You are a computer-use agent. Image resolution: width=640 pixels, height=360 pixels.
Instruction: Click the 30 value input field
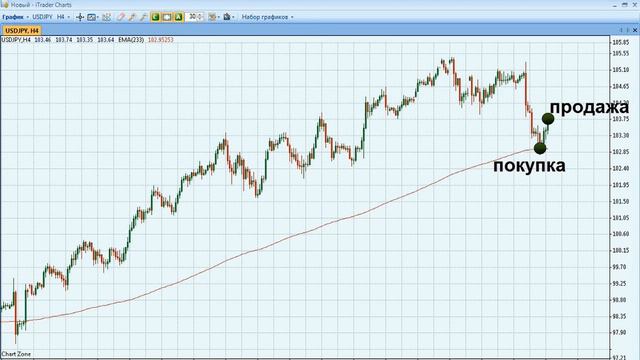pos(192,17)
